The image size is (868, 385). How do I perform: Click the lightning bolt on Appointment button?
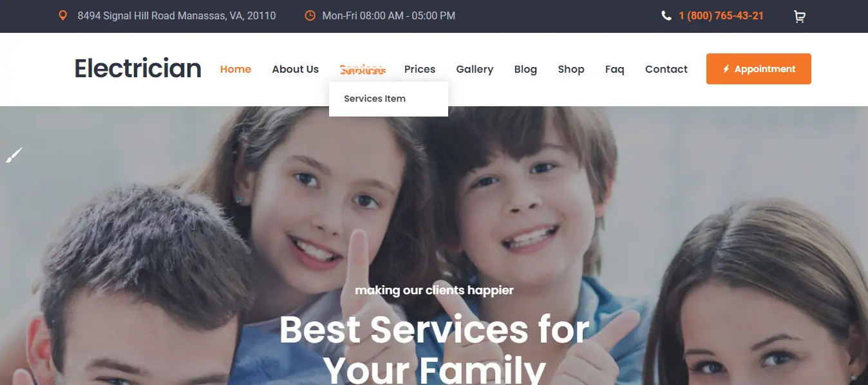726,69
